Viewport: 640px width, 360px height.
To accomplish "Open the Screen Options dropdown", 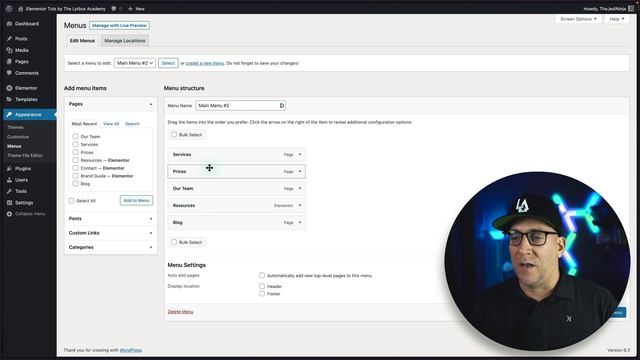I will click(578, 19).
